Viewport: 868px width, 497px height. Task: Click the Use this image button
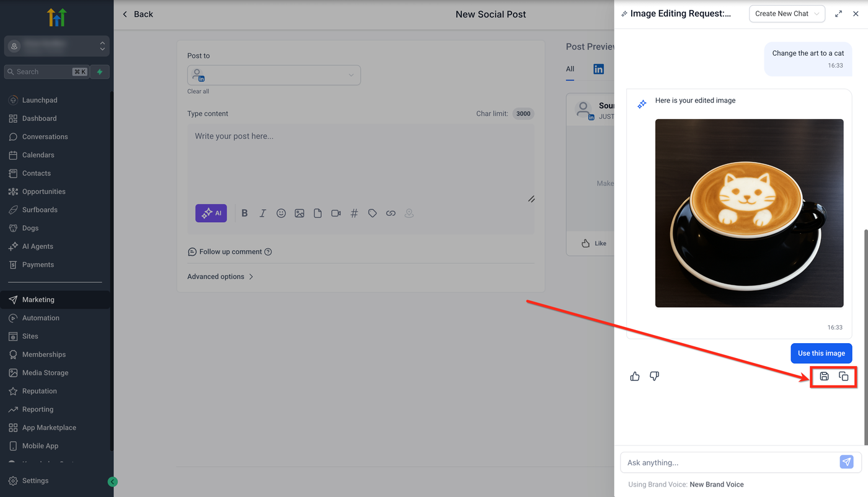click(x=821, y=353)
